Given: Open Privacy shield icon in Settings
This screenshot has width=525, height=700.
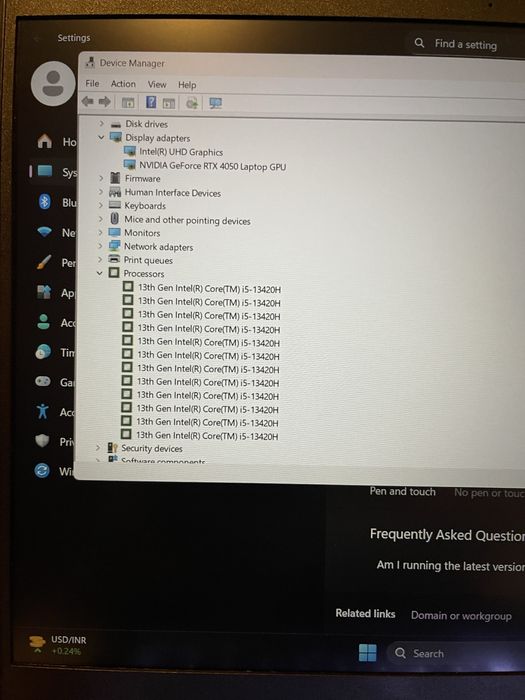Looking at the screenshot, I should tap(42, 441).
